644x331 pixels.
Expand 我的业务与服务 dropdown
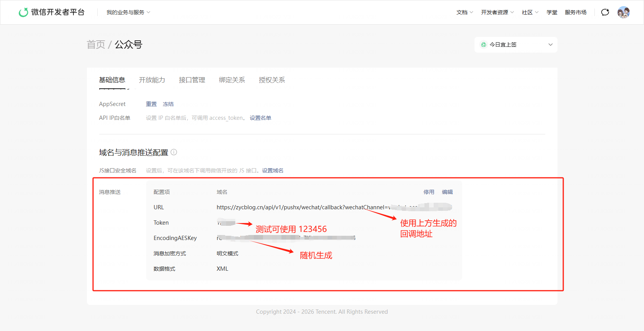[128, 12]
